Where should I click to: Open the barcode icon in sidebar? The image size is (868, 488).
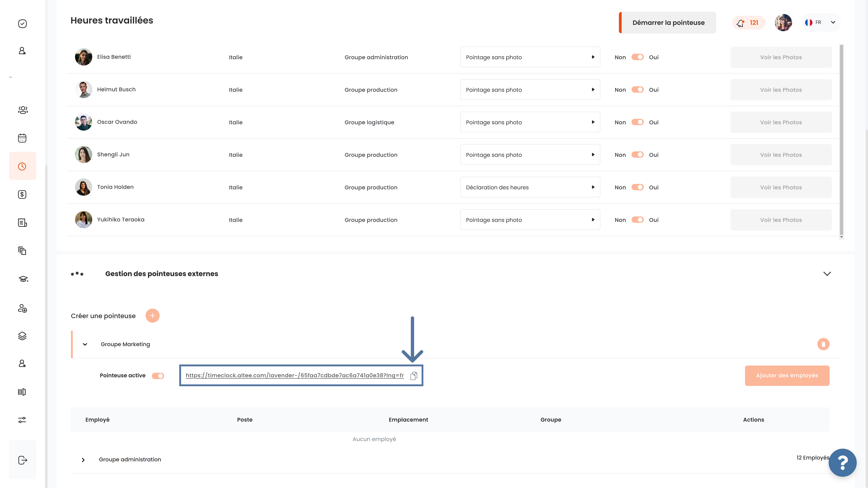click(22, 392)
